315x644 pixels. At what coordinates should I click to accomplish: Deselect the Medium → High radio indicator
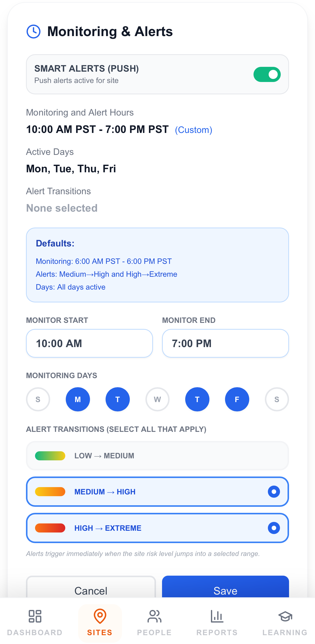click(x=274, y=492)
